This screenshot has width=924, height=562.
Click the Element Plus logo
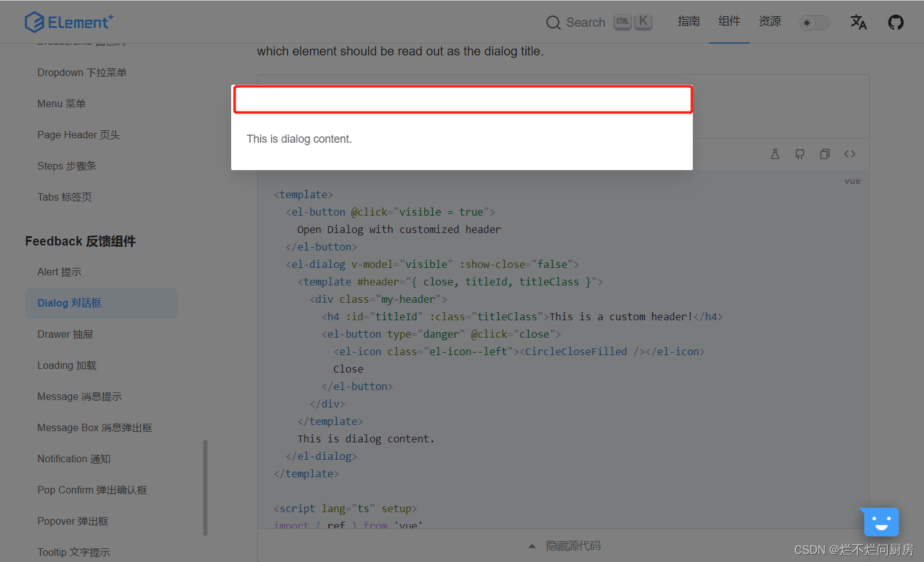pyautogui.click(x=69, y=21)
